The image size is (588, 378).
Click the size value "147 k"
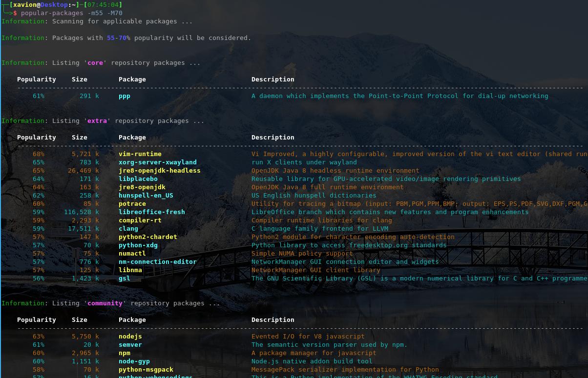coord(89,237)
